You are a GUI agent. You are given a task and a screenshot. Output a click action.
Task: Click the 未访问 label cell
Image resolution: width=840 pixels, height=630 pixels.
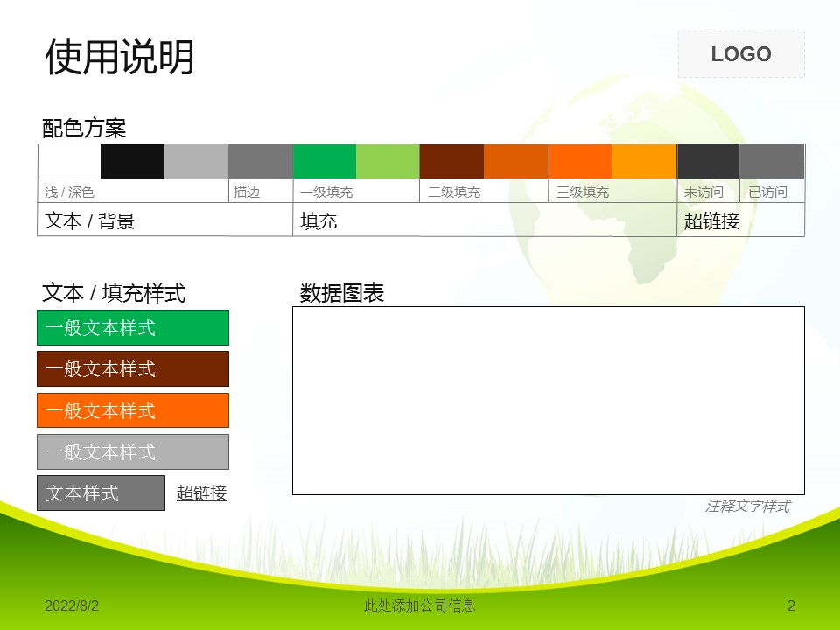click(x=703, y=192)
